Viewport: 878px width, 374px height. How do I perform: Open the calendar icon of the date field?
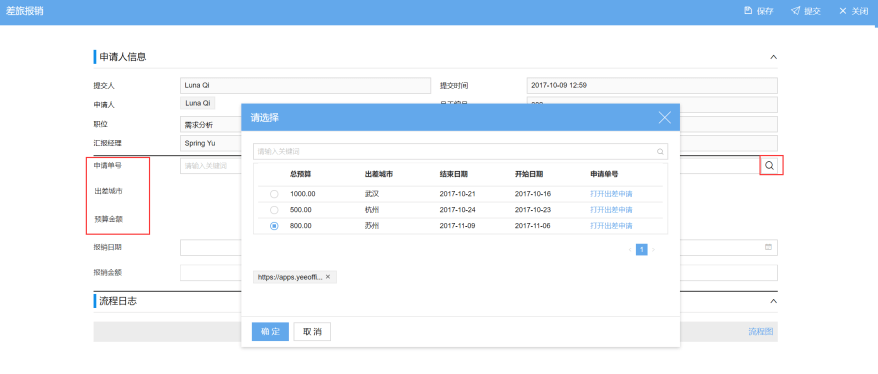tap(768, 247)
